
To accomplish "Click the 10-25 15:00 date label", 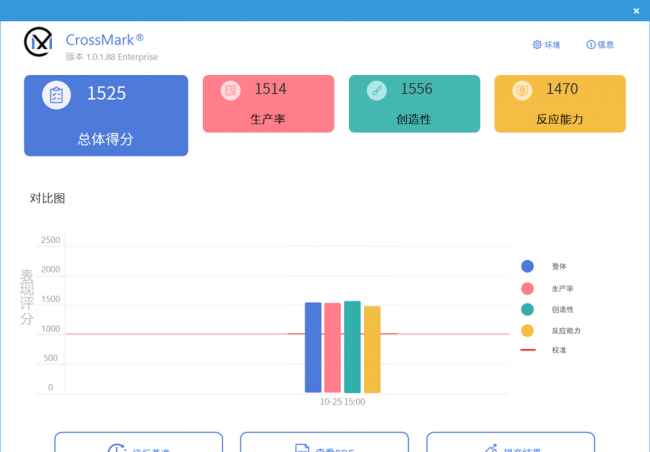I will (x=342, y=401).
